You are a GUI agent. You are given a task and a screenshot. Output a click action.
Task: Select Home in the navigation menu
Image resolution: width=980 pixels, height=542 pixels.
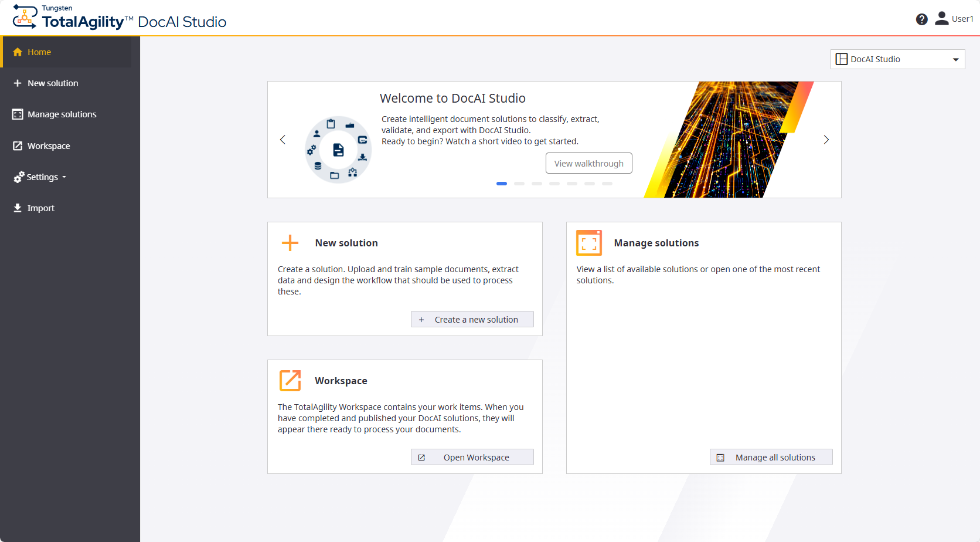click(x=39, y=52)
